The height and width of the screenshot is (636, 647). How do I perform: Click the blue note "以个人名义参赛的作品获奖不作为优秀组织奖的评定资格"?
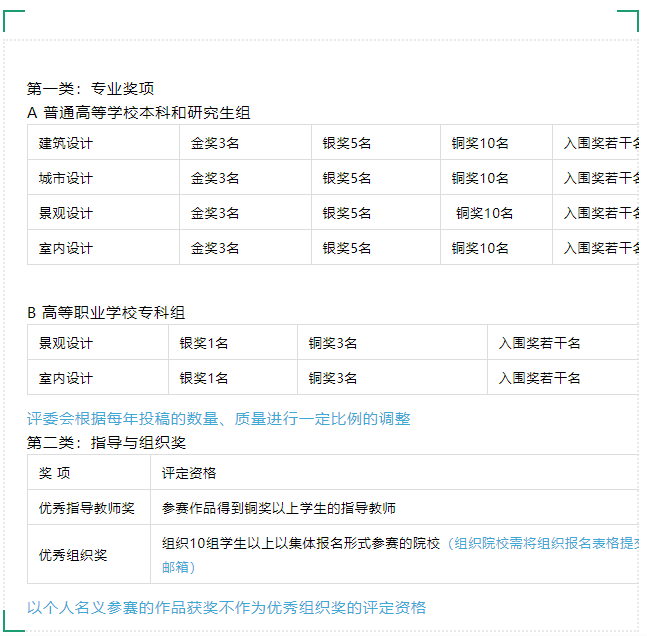[x=227, y=608]
